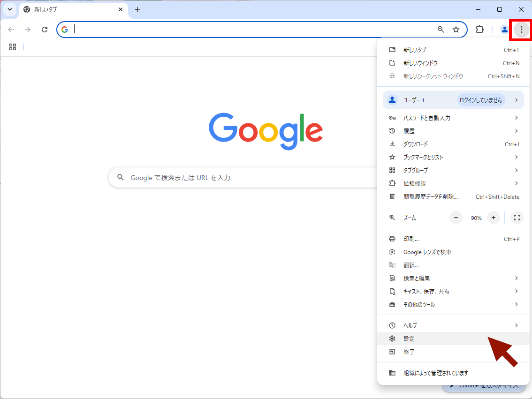Bookmark this tab with the star icon

point(456,30)
